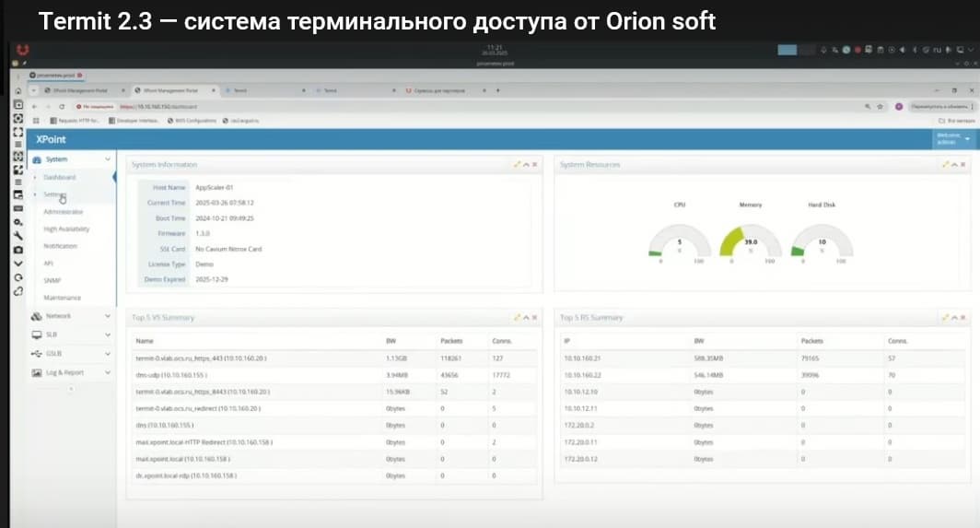980x528 pixels.
Task: Expand the Network menu chevron
Action: 108,316
